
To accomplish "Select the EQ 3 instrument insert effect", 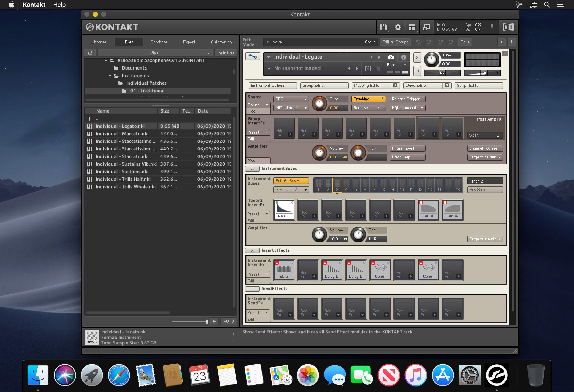I will click(284, 270).
